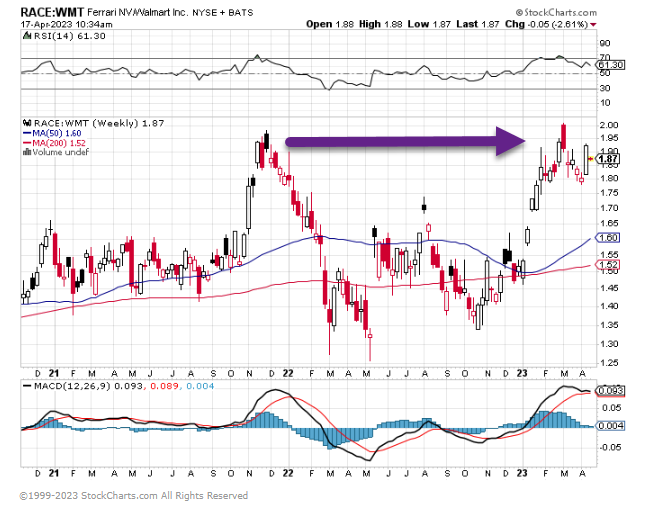Click the 1.35 price axis label
Viewport: 656px width, 509px height.
[609, 325]
